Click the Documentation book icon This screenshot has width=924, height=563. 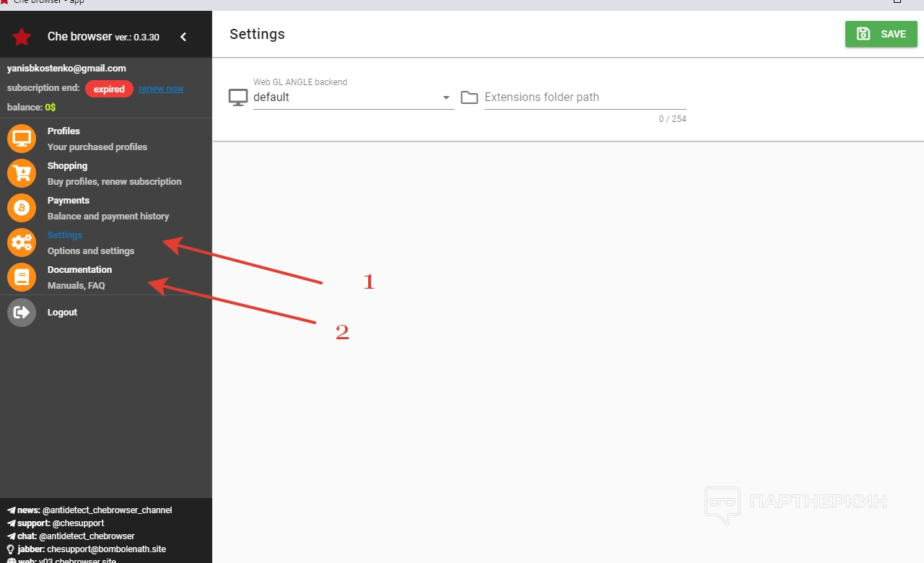coord(22,277)
